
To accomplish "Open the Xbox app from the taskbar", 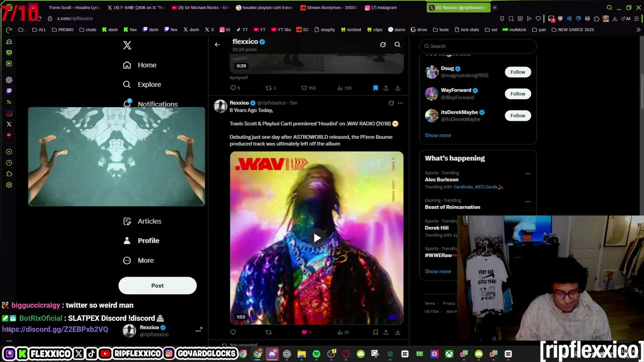I will [449, 354].
